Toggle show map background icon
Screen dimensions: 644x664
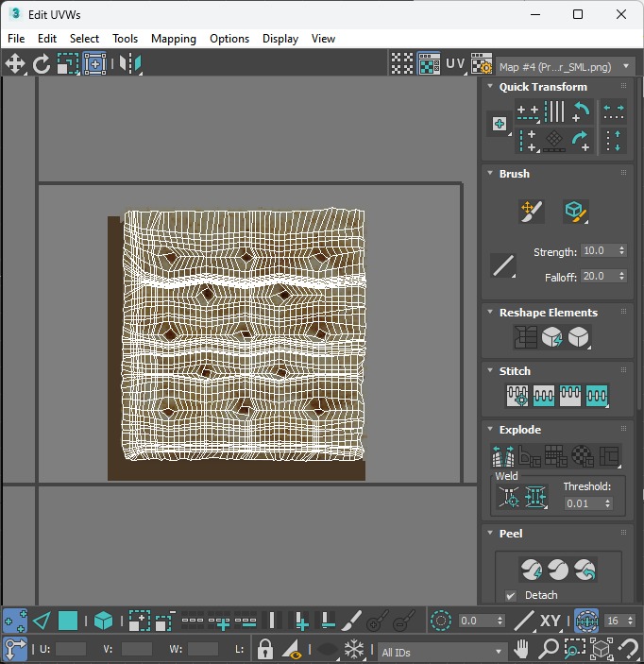(x=429, y=64)
